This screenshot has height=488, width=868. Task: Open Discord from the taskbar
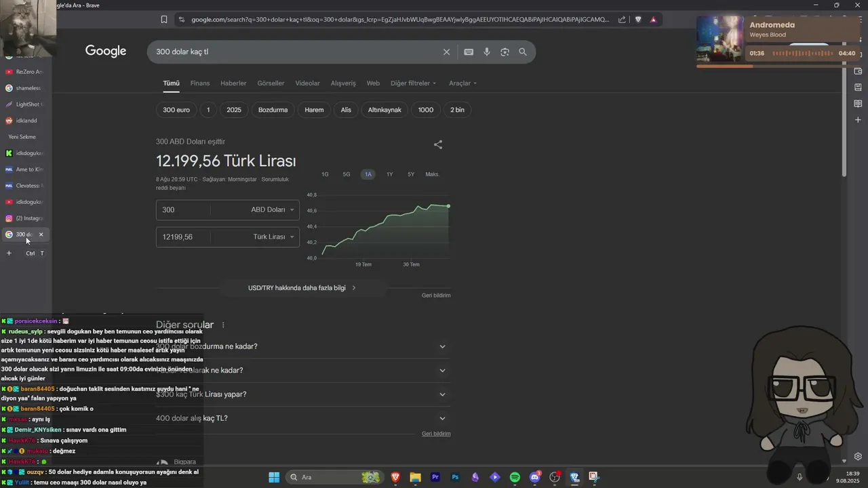[535, 477]
